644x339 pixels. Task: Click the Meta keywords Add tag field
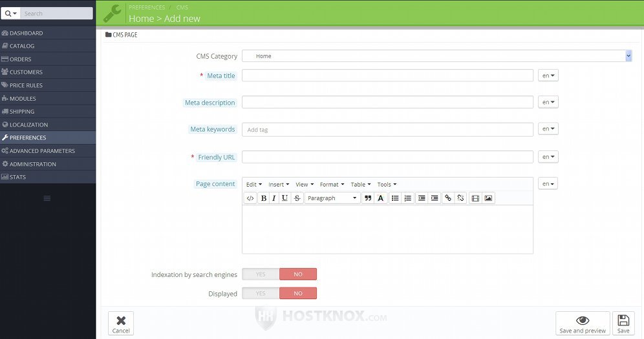click(387, 130)
